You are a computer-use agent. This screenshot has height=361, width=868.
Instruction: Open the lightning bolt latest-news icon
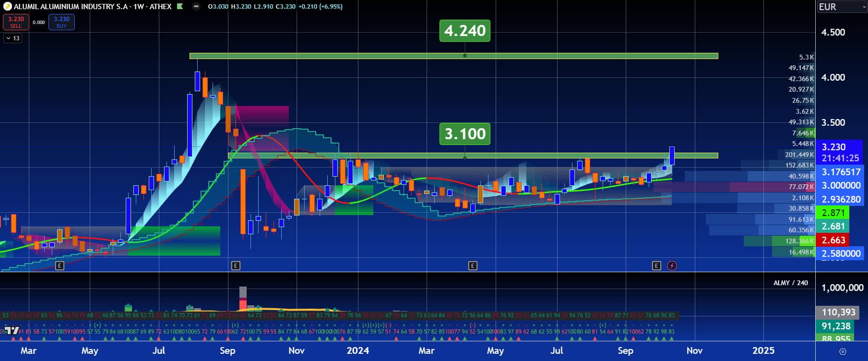click(672, 265)
